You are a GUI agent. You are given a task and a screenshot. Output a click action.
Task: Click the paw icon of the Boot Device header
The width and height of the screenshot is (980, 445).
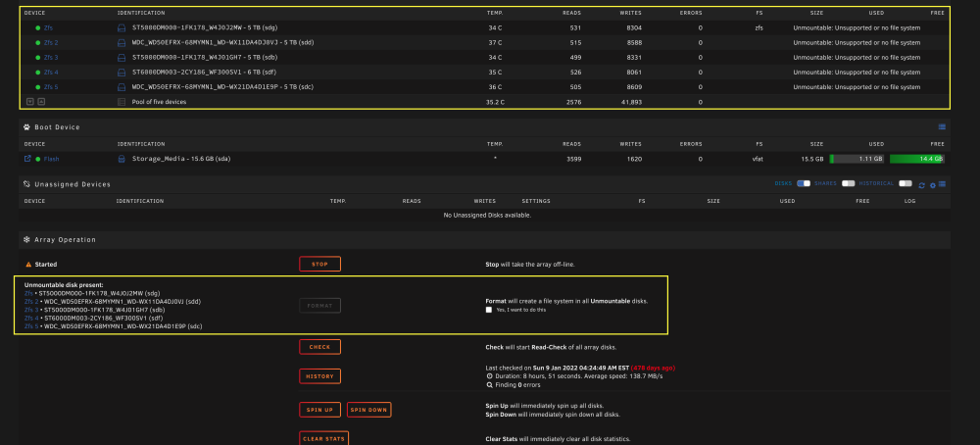[26, 126]
